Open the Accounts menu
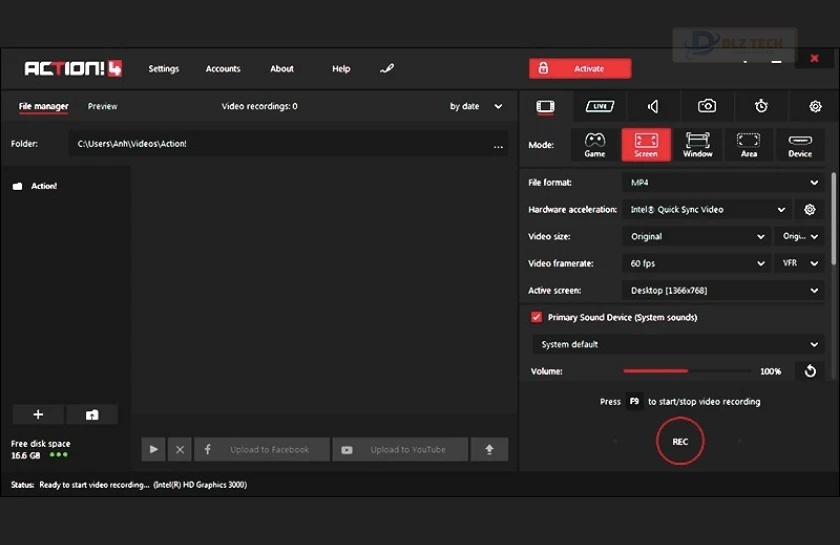This screenshot has height=545, width=840. tap(223, 69)
